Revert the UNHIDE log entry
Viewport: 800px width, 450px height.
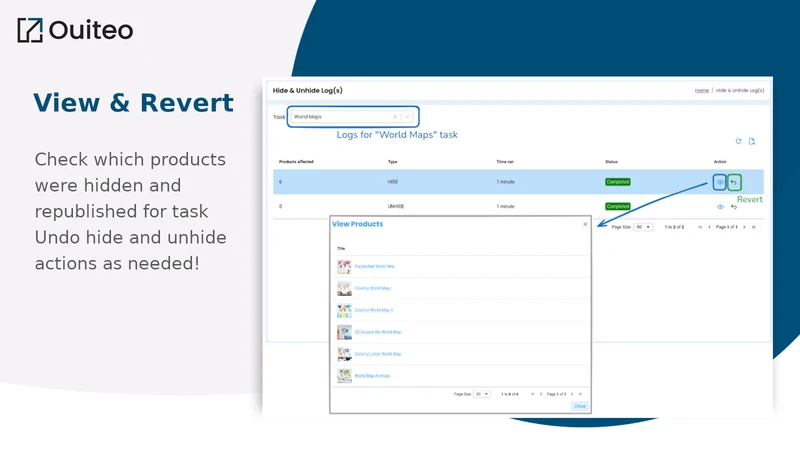coord(734,207)
